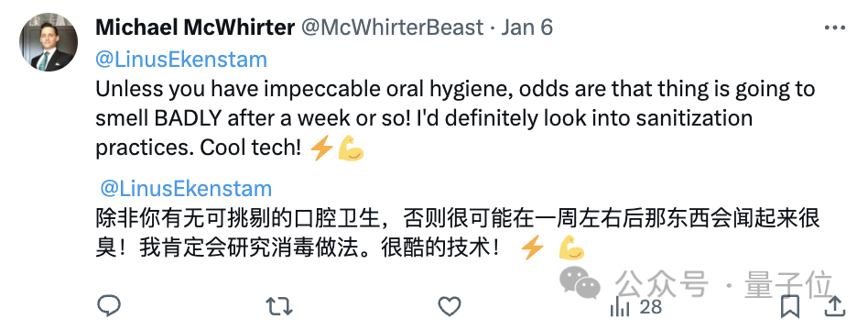Image resolution: width=868 pixels, height=330 pixels.
Task: Click the 28 views count
Action: click(x=650, y=306)
